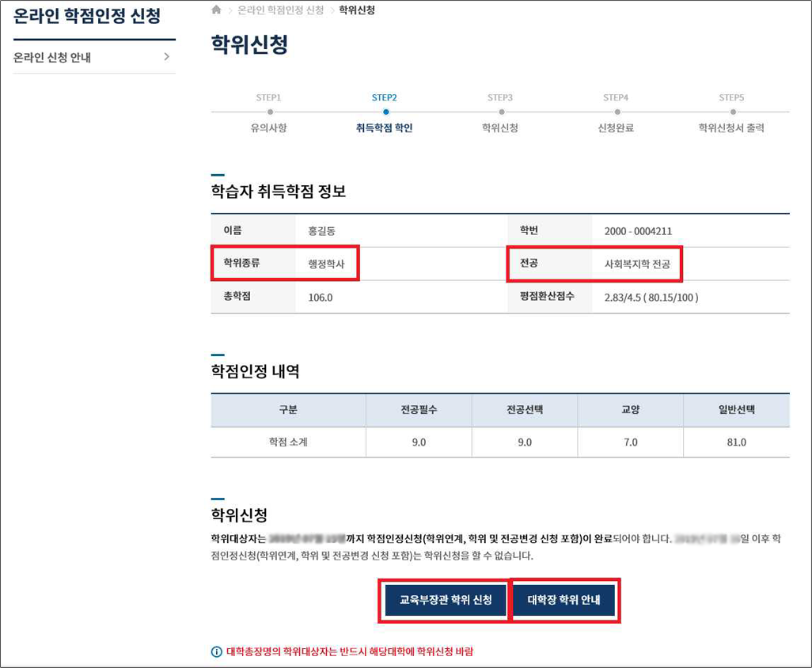
Task: Click the STEP2 active progress dot
Action: (385, 112)
